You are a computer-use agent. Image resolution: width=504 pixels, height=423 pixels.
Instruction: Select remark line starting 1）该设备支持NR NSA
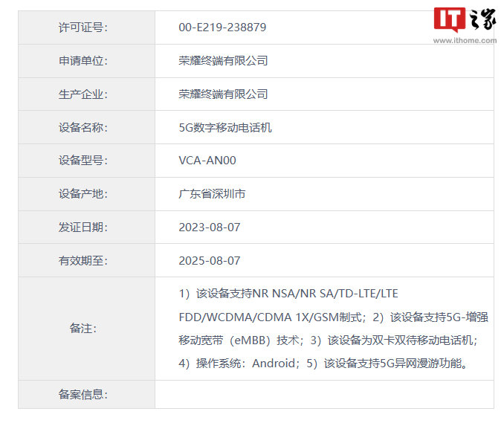pyautogui.click(x=288, y=294)
